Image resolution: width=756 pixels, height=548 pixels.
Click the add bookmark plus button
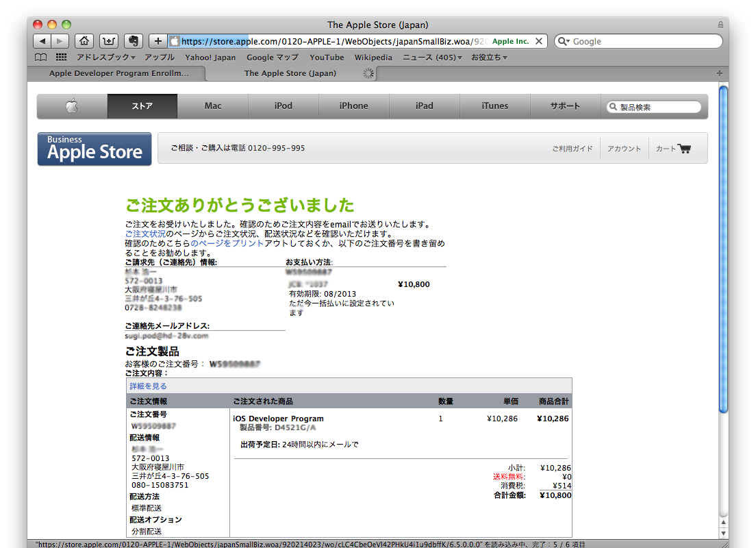click(x=157, y=41)
